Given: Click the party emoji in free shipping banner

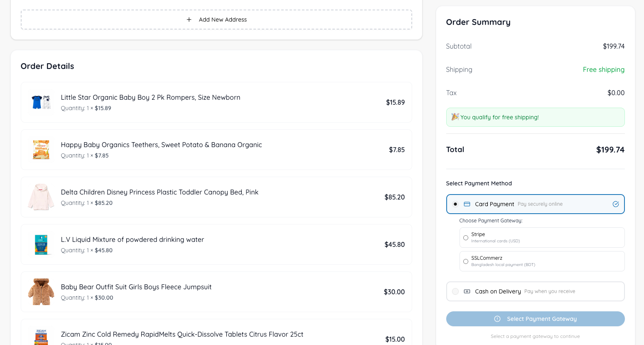Looking at the screenshot, I should [x=454, y=117].
